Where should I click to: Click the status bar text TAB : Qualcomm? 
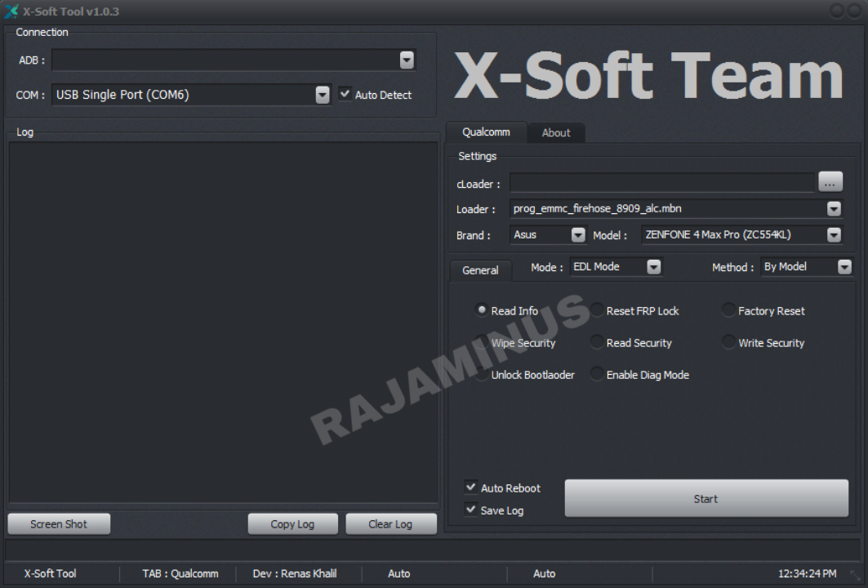click(180, 573)
